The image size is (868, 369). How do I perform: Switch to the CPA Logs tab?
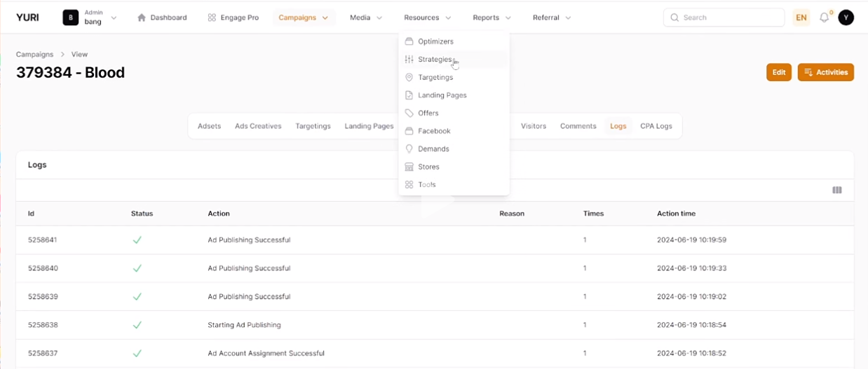pos(656,126)
